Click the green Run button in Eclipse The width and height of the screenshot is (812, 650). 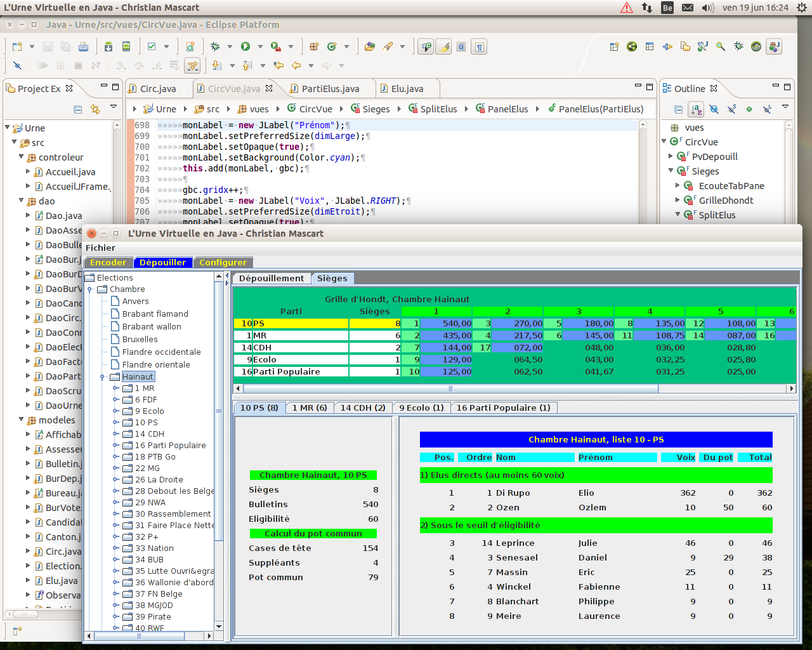coord(246,47)
